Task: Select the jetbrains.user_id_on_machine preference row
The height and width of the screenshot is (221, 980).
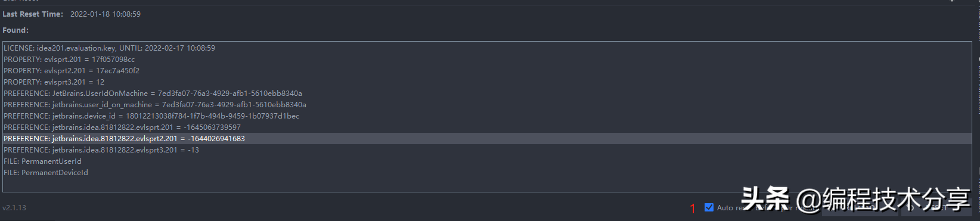Action: click(155, 104)
